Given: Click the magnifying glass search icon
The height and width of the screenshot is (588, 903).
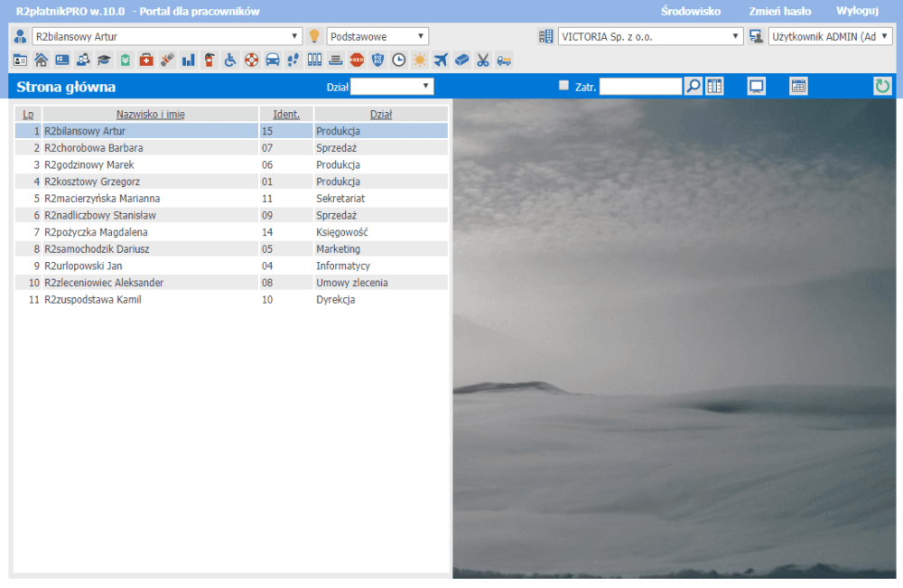Looking at the screenshot, I should click(693, 87).
